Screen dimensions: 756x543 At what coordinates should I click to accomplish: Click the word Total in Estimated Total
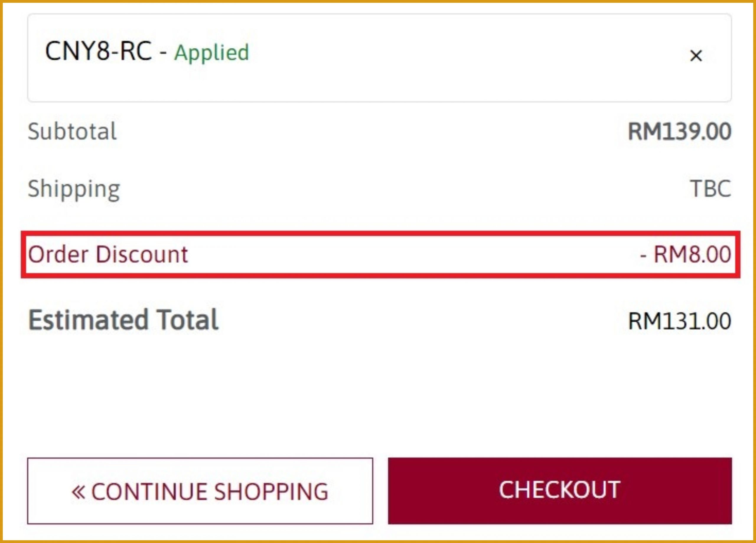pos(187,320)
